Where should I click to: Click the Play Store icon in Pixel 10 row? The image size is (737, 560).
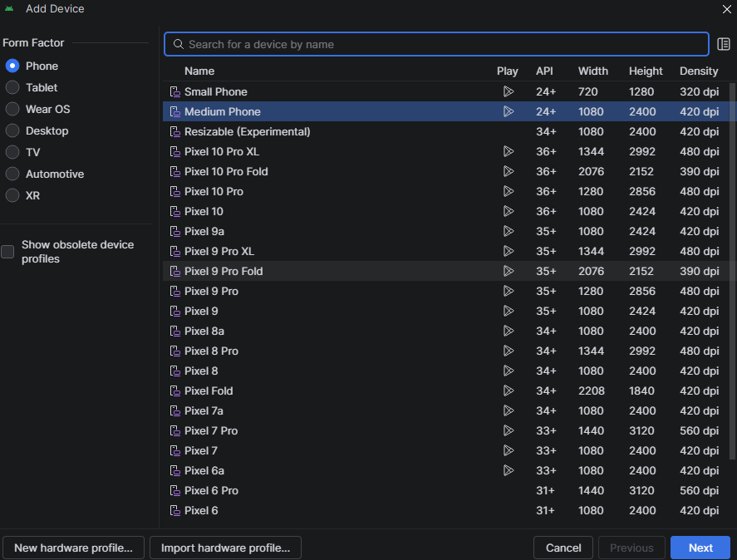509,211
